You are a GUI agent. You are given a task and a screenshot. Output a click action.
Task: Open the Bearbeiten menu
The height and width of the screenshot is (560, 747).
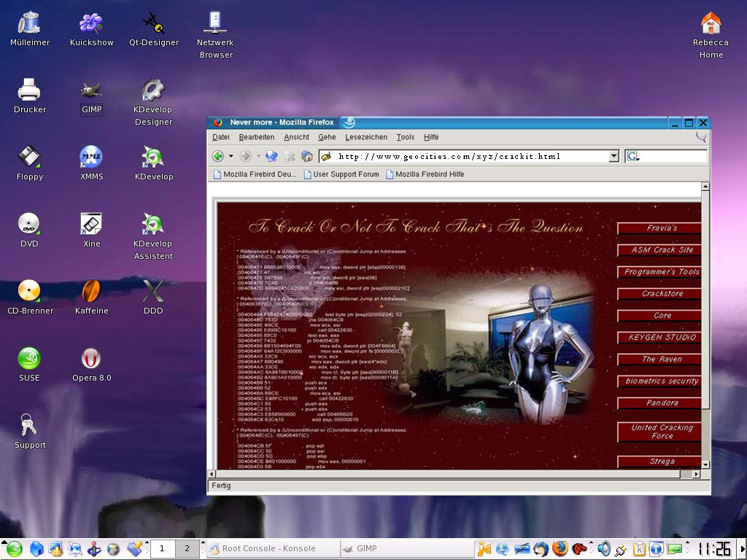coord(256,137)
